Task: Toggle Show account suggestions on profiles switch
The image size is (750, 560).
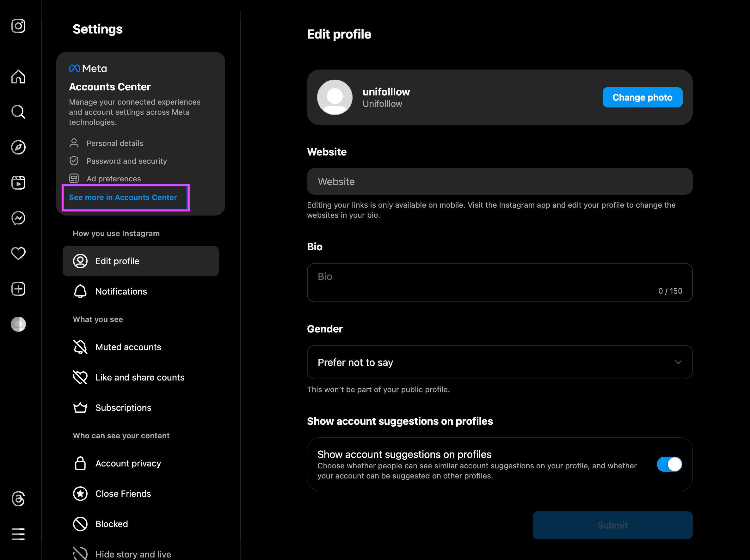Action: [669, 465]
